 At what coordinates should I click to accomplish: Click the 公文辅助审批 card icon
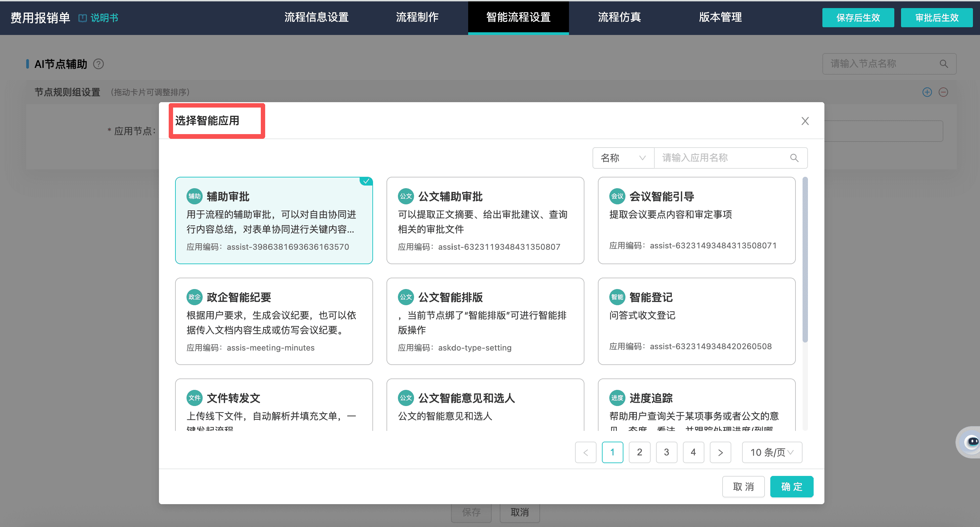point(406,196)
